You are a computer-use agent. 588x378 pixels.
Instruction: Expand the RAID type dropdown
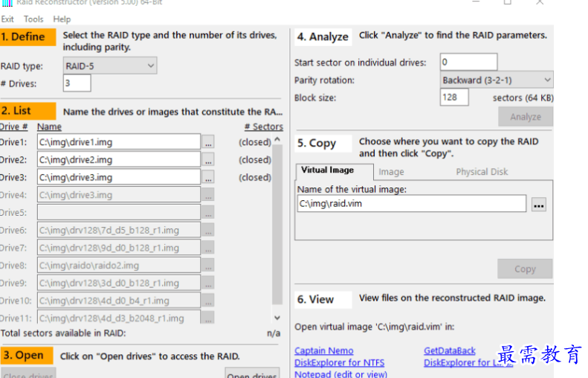[x=110, y=66]
